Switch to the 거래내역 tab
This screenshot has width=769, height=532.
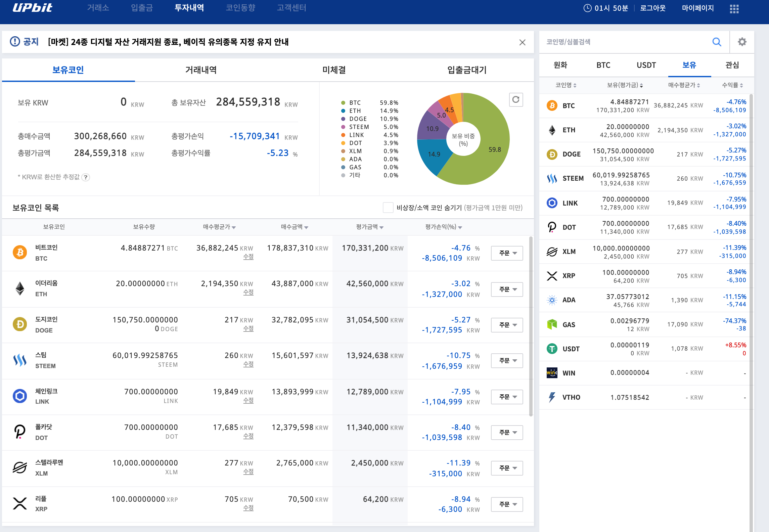point(201,70)
